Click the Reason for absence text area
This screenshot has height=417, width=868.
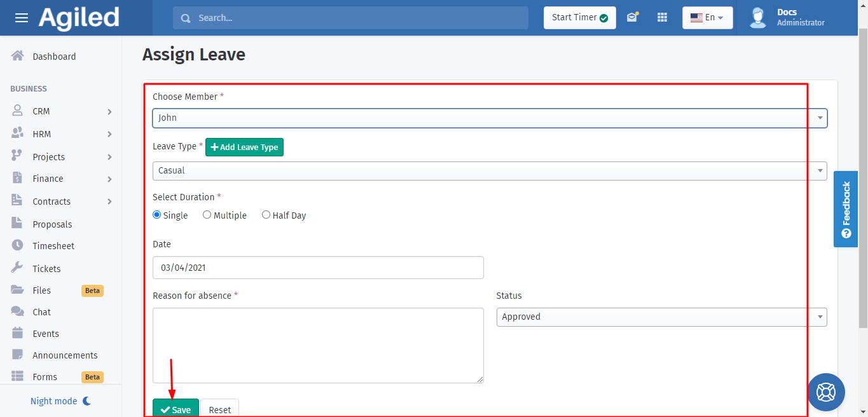coord(318,345)
